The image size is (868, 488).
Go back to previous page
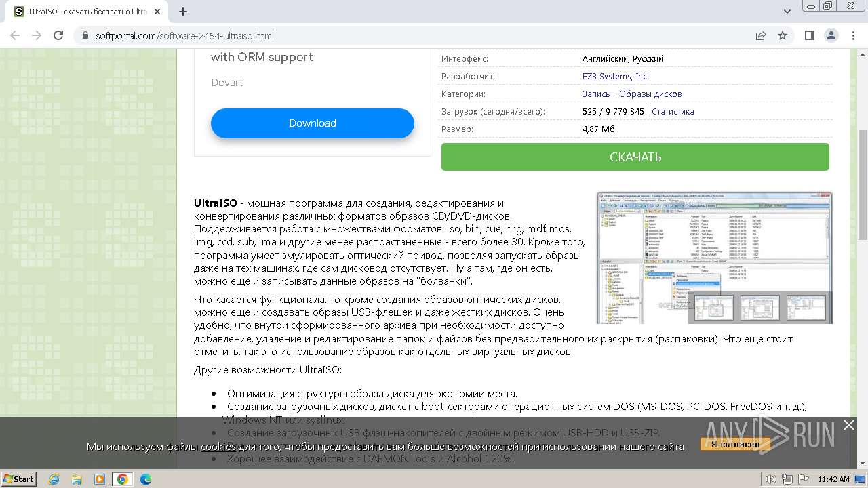pyautogui.click(x=15, y=35)
